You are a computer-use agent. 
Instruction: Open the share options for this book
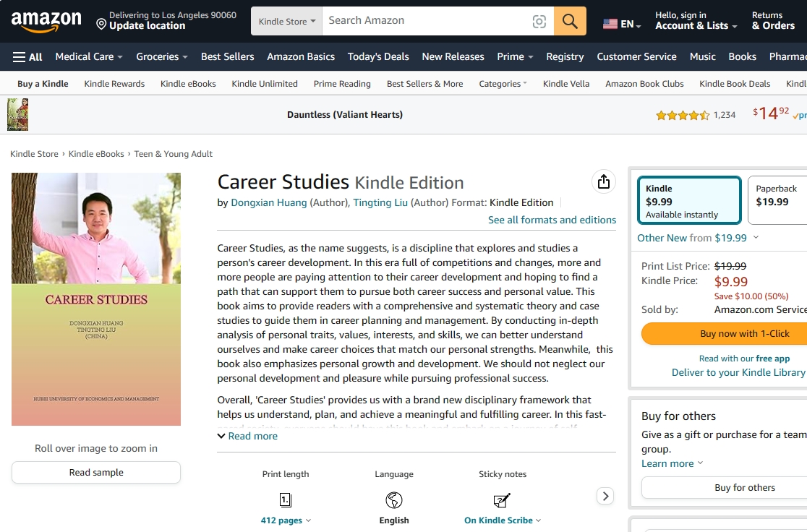pos(604,182)
